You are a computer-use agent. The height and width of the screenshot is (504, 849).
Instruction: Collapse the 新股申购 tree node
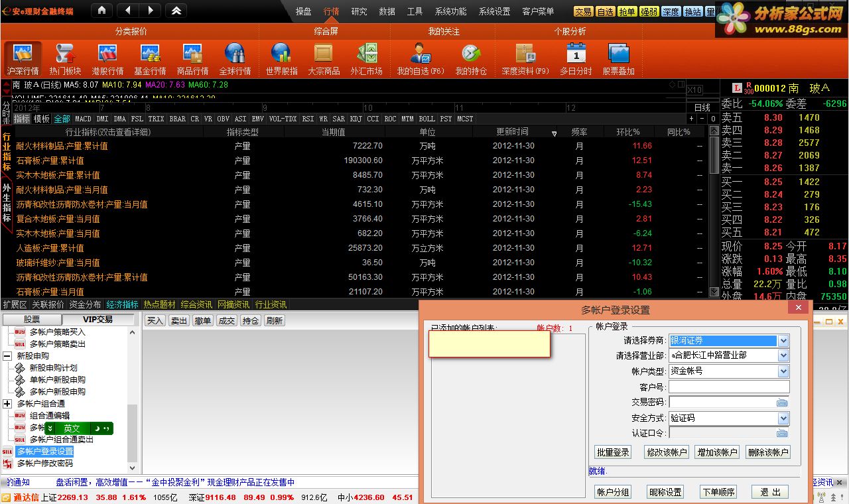tap(7, 356)
